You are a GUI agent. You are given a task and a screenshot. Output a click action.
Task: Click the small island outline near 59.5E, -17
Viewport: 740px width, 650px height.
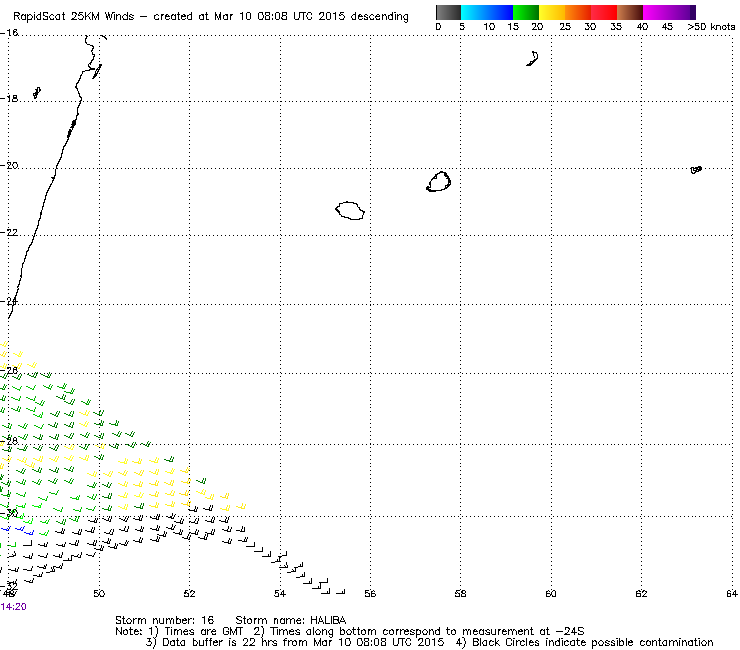point(533,59)
